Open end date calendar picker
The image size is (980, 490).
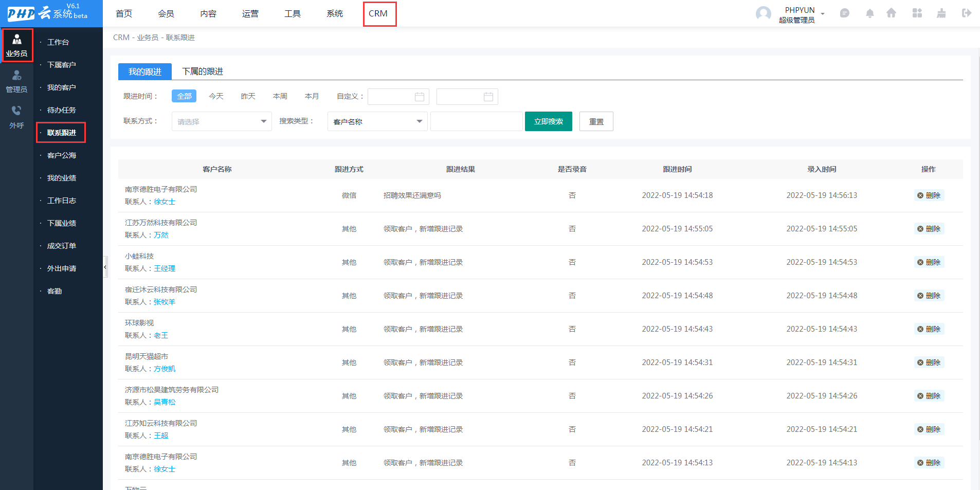488,97
